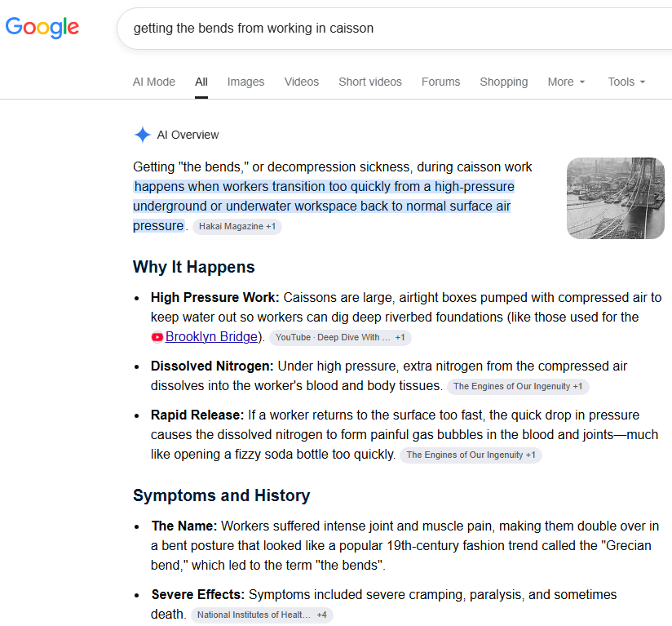This screenshot has width=672, height=626.
Task: Click the YouTube icon beside Brooklyn Bridge
Action: [x=157, y=337]
